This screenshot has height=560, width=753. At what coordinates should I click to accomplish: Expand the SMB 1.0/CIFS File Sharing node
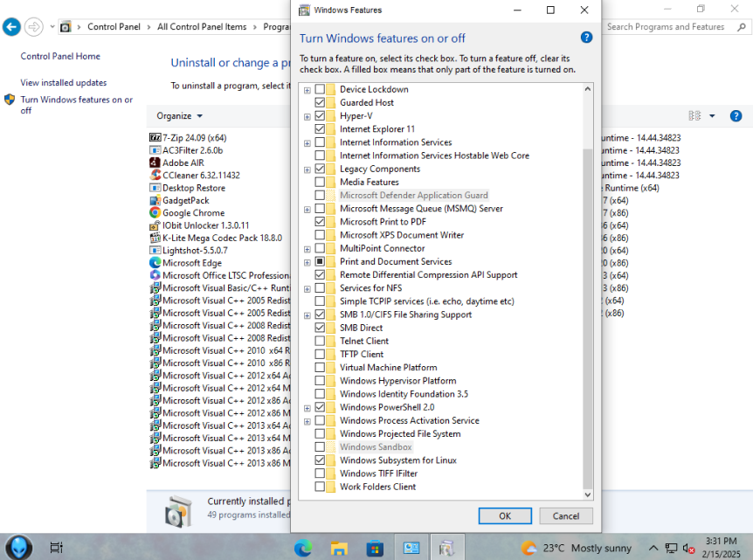pos(307,315)
